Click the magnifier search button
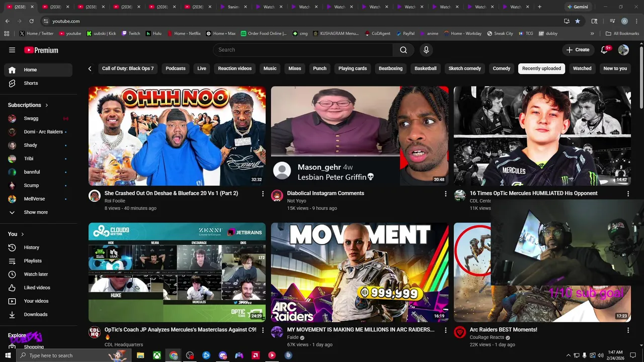 [404, 50]
